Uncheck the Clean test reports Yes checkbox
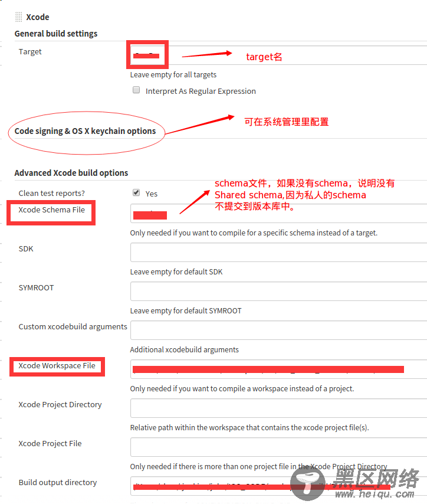The image size is (427, 504). (x=136, y=192)
